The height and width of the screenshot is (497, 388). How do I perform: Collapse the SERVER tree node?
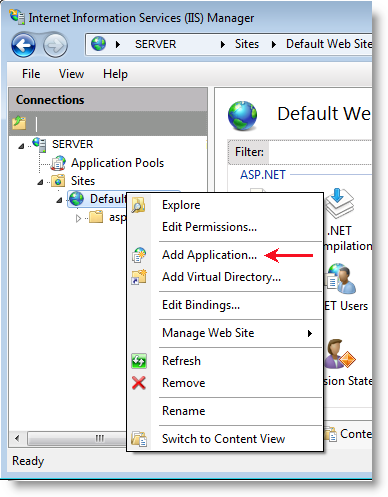[x=21, y=146]
